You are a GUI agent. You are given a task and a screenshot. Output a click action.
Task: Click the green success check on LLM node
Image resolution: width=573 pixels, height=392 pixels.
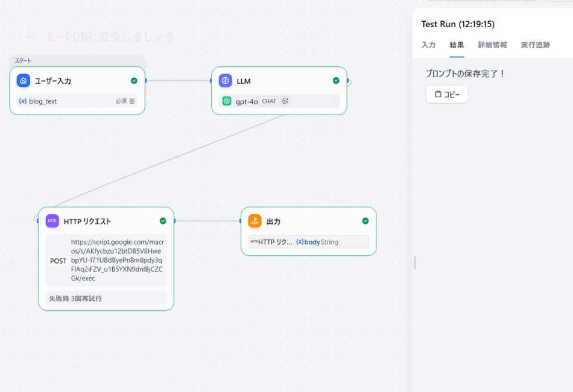[x=336, y=81]
